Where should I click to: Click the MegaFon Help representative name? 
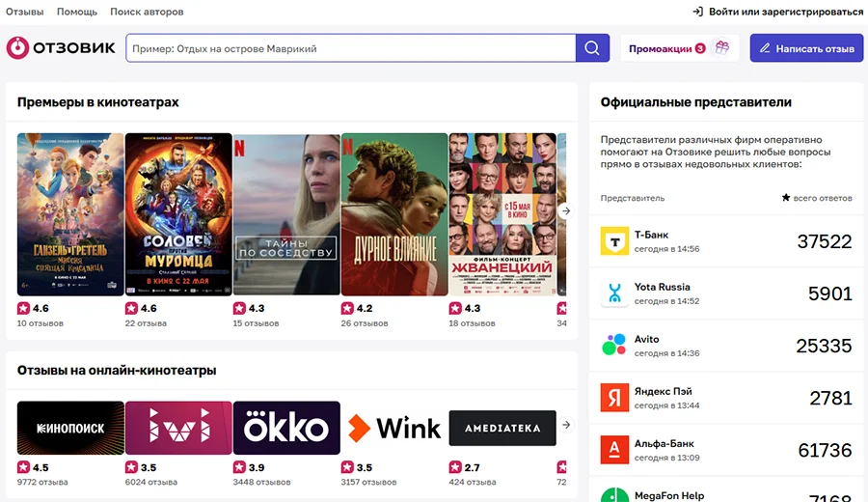668,495
